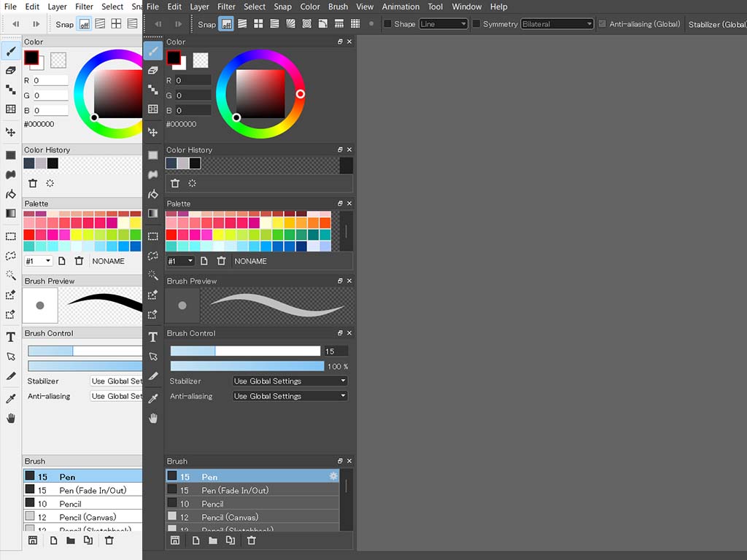Select the rectangular Select tool in dark window
The width and height of the screenshot is (747, 560).
click(x=153, y=237)
